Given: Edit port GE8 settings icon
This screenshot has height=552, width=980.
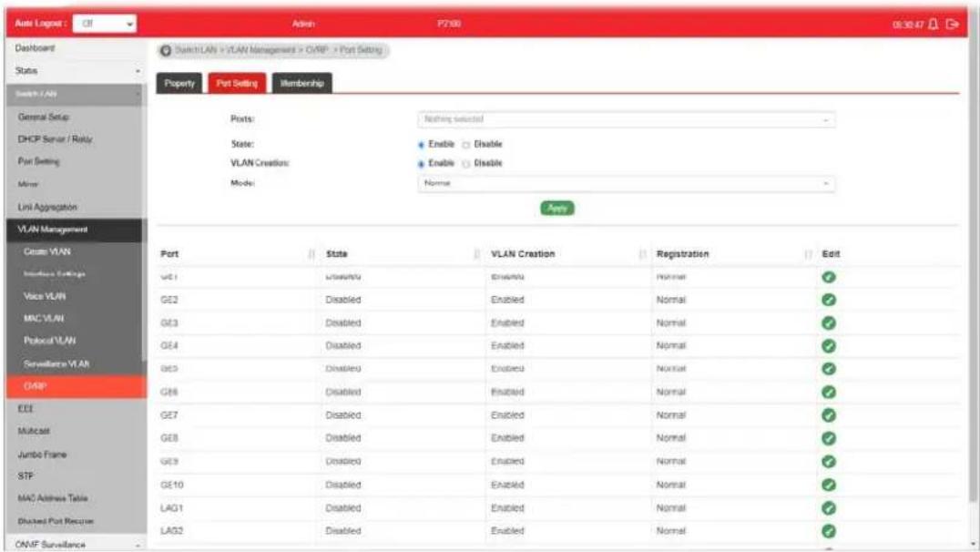Looking at the screenshot, I should tap(829, 438).
